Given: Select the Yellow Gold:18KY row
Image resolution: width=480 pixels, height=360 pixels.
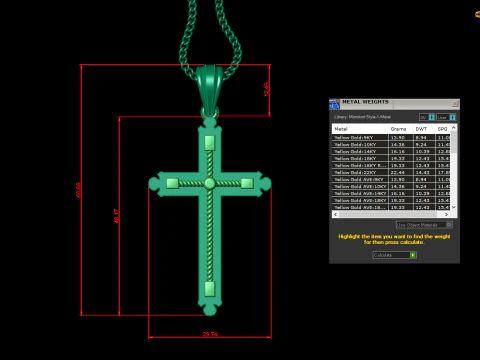Looking at the screenshot, I should [x=391, y=158].
